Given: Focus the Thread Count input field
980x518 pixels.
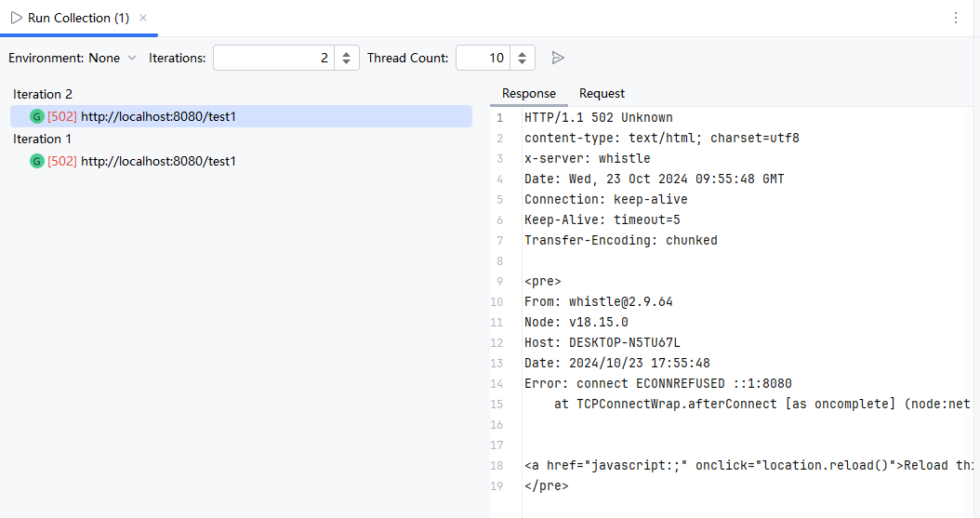Looking at the screenshot, I should tap(482, 58).
